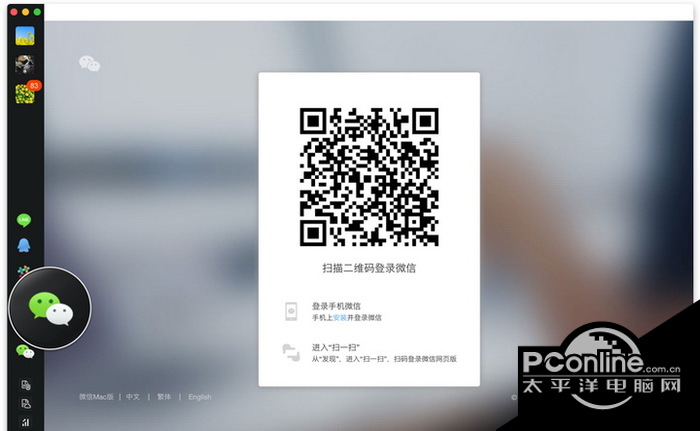
Task: Open the yellow flowers avatar with 83 badge
Action: pyautogui.click(x=25, y=94)
